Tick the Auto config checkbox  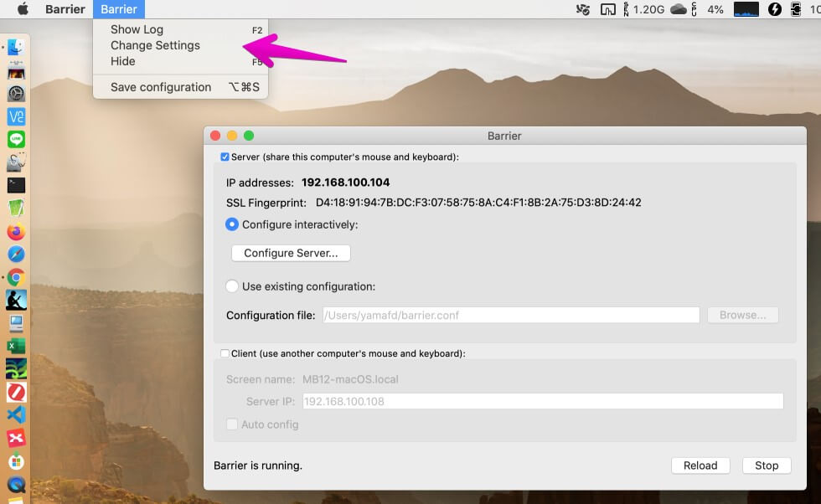232,424
